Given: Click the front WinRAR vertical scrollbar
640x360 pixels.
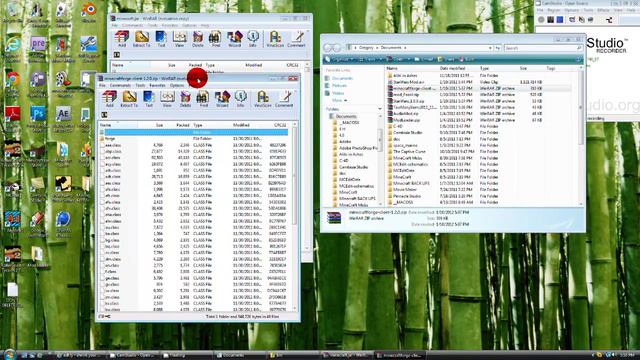Looking at the screenshot, I should [x=295, y=216].
